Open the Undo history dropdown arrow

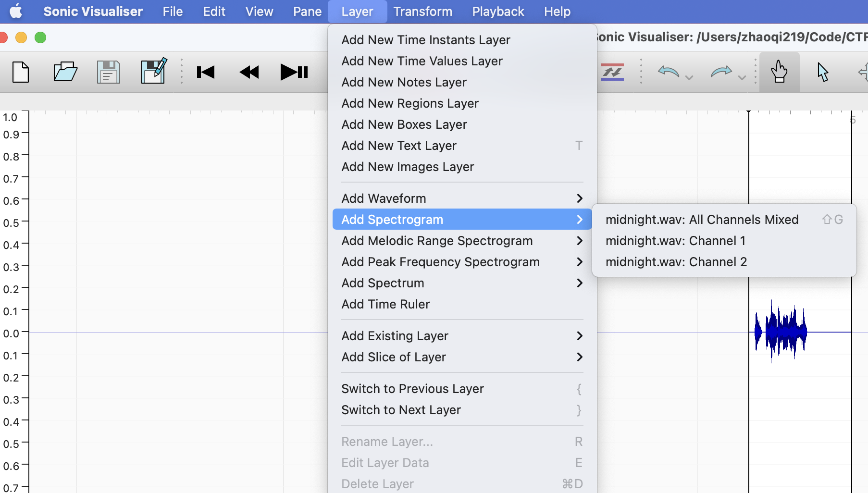[689, 78]
